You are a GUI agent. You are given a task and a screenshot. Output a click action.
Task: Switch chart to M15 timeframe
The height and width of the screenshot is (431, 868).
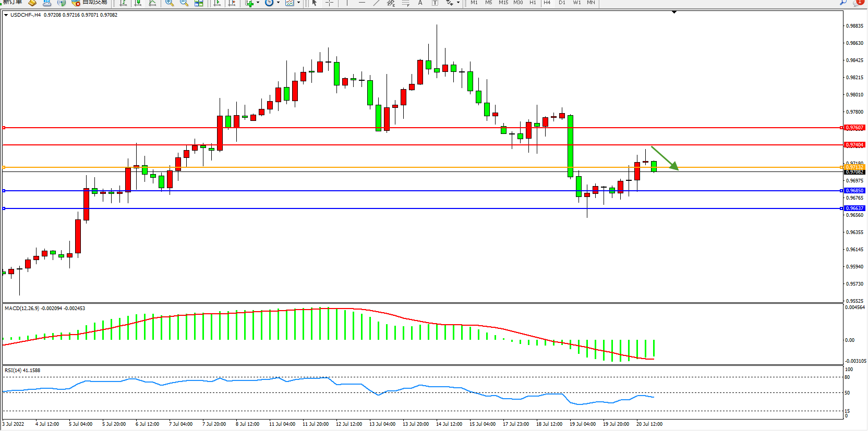[x=503, y=3]
